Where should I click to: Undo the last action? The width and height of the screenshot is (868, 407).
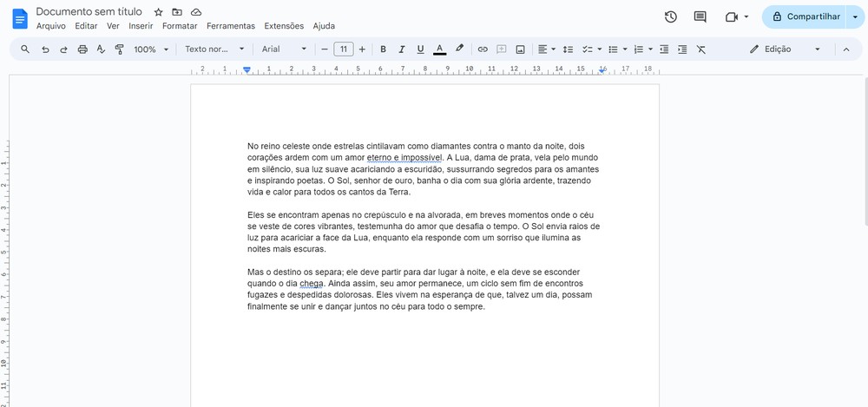pos(45,49)
